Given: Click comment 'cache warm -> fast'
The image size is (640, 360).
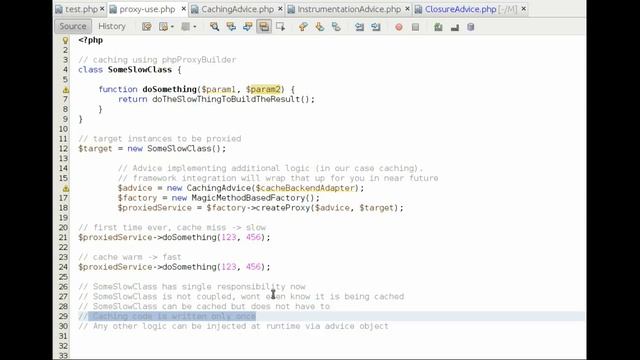Looking at the screenshot, I should pyautogui.click(x=130, y=257).
